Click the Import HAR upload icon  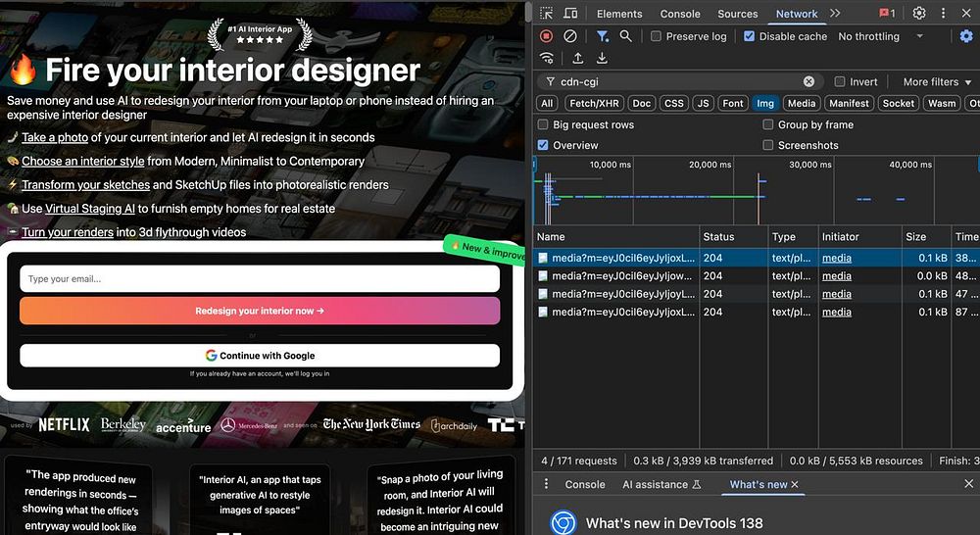[578, 59]
